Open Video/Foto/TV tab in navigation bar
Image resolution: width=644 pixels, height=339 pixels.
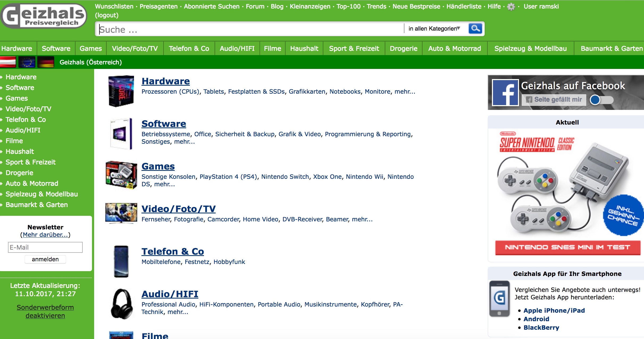[135, 48]
